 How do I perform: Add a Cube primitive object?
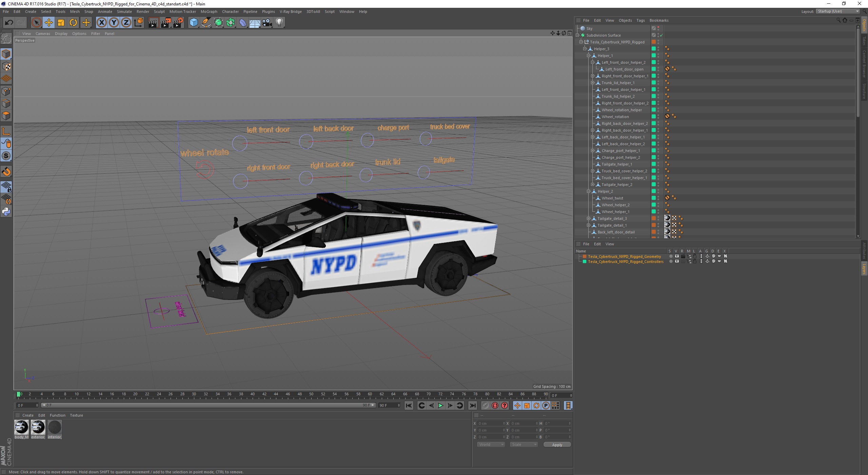(x=194, y=23)
